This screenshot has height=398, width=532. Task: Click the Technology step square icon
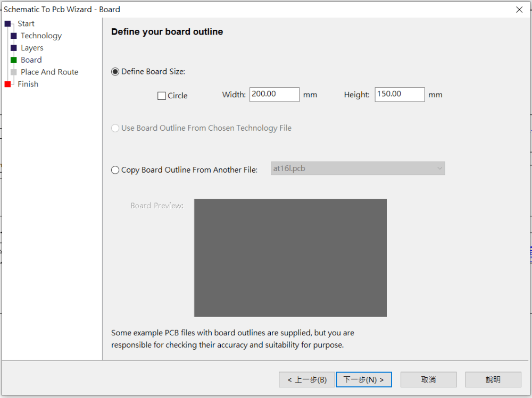[14, 36]
